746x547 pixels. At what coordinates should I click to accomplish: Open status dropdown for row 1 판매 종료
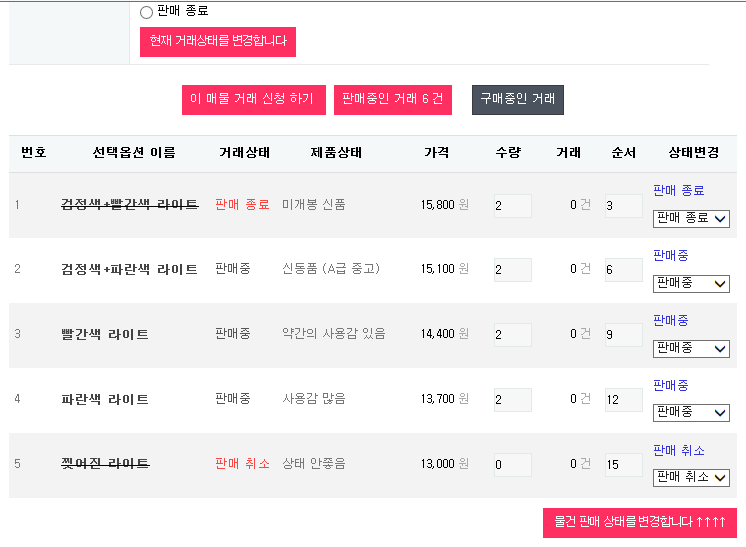691,218
